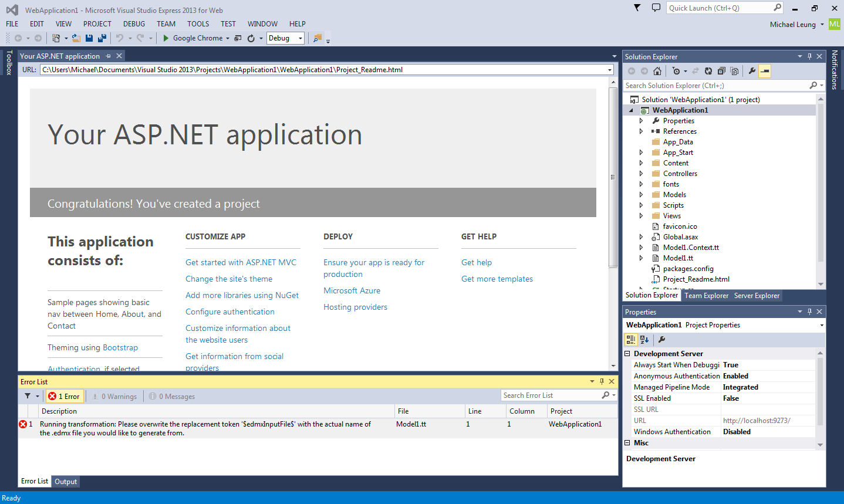Open the TOOLS menu
The image size is (844, 504).
[x=198, y=24]
